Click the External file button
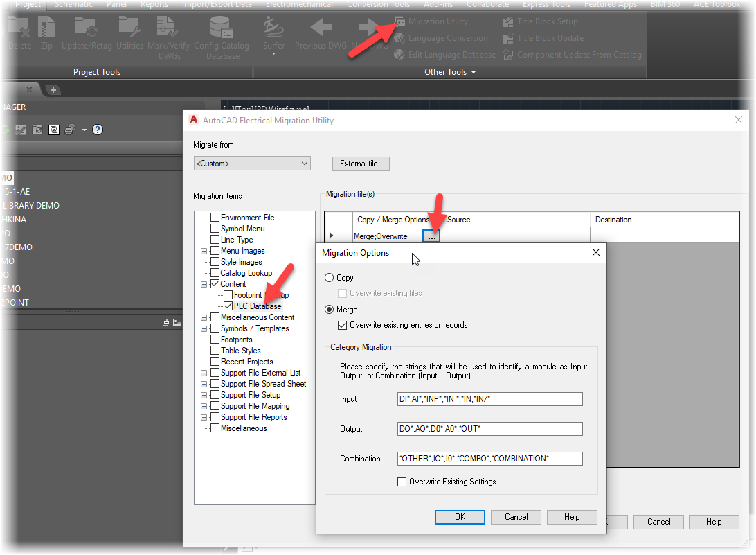 click(x=361, y=164)
